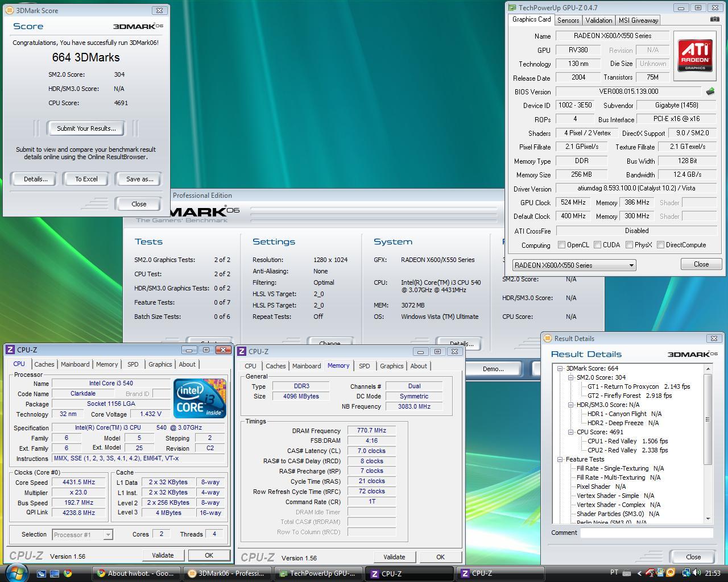
Task: Switch to Caches tab in left CPU-Z
Action: click(x=44, y=364)
